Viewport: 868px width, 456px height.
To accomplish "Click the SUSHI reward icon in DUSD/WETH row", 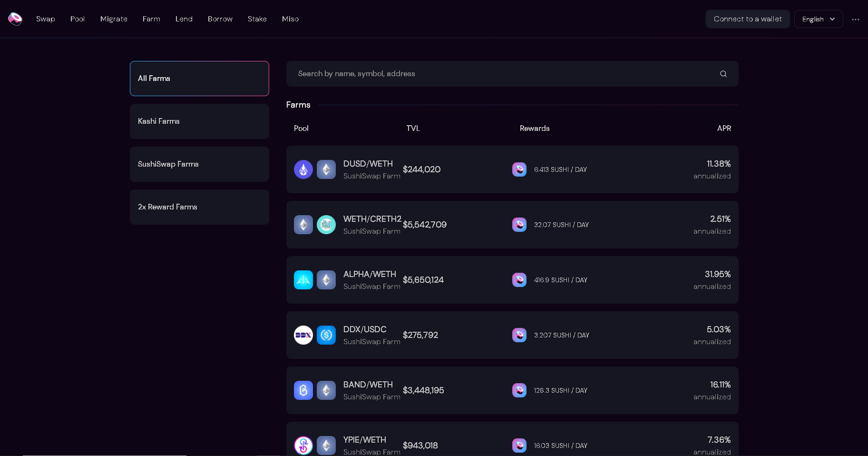I will pos(519,169).
